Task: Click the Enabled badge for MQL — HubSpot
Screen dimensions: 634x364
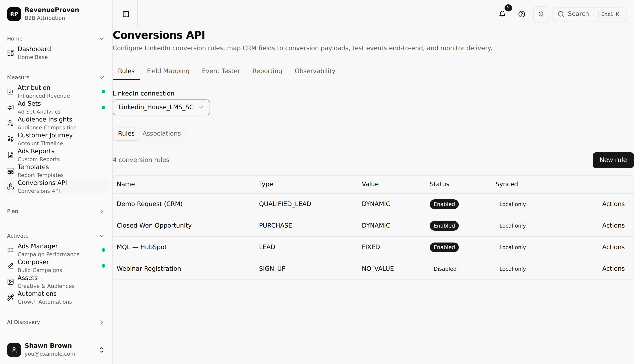Action: [444, 247]
